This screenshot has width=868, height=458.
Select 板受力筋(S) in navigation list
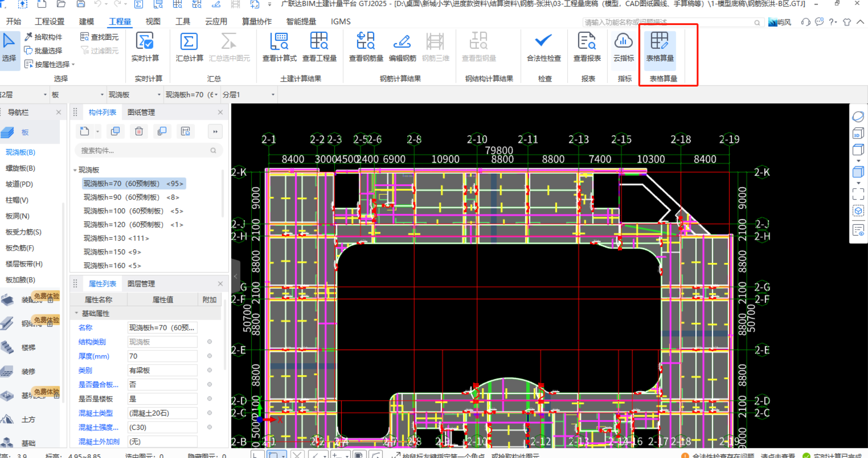coord(23,232)
